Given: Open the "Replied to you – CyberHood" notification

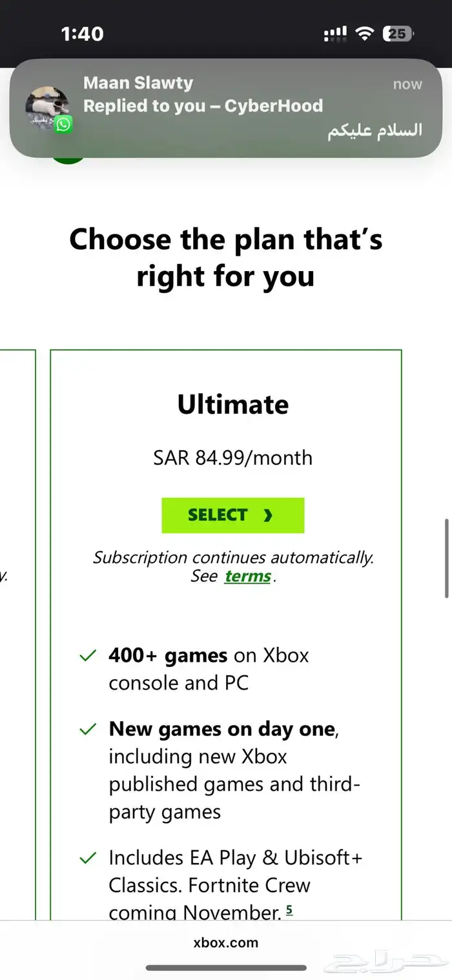Looking at the screenshot, I should (x=203, y=106).
